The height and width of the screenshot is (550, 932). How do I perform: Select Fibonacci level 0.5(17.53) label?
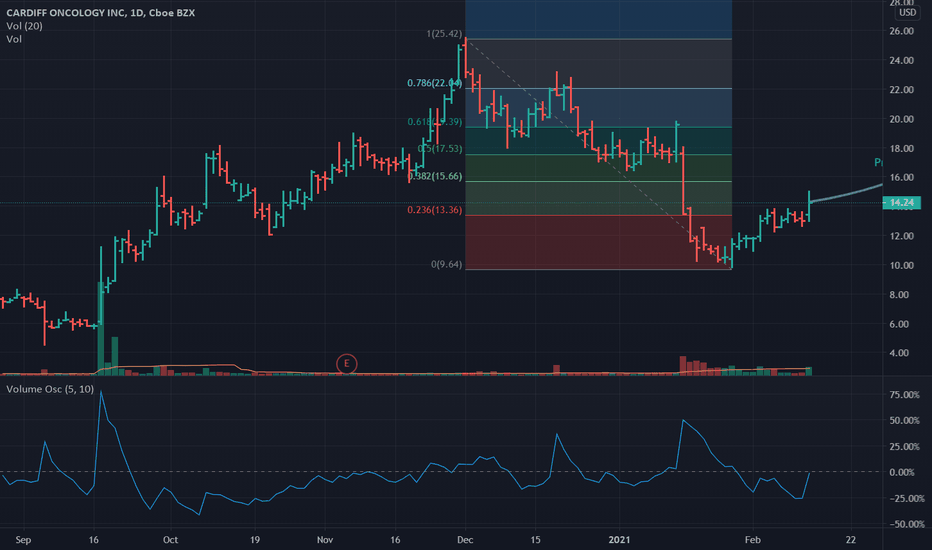pyautogui.click(x=440, y=149)
